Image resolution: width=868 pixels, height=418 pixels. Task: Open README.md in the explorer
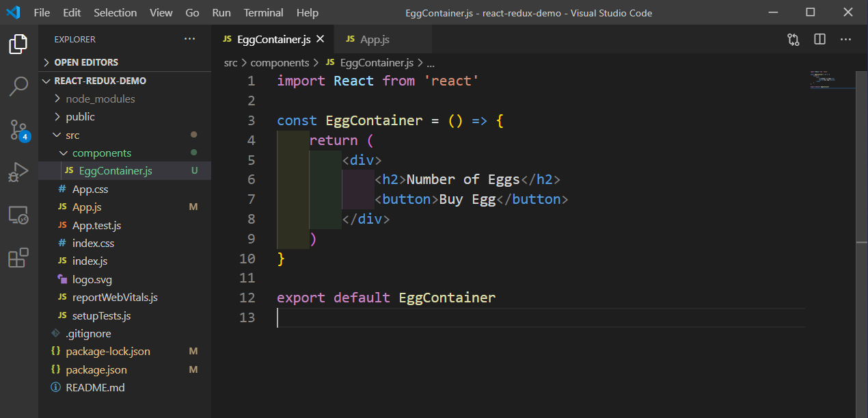click(124, 388)
